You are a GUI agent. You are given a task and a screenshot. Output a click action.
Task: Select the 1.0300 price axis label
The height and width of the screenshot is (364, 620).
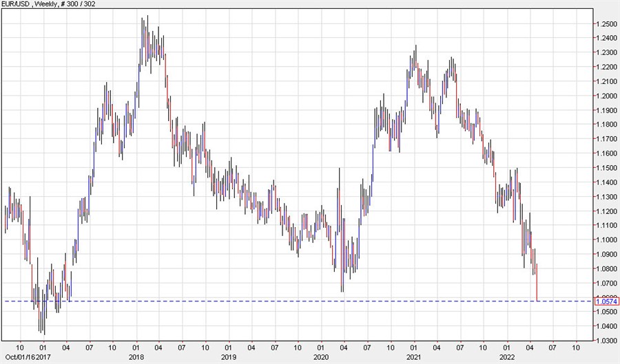pyautogui.click(x=608, y=341)
